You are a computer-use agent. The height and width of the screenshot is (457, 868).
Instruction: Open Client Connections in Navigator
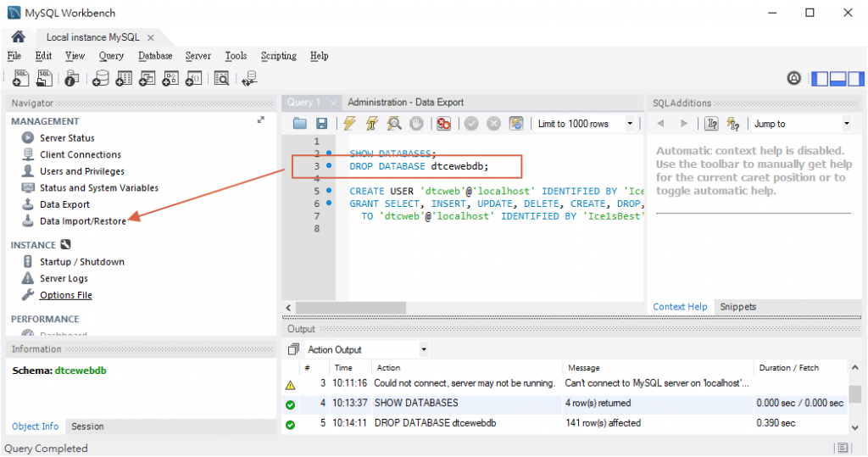click(81, 154)
